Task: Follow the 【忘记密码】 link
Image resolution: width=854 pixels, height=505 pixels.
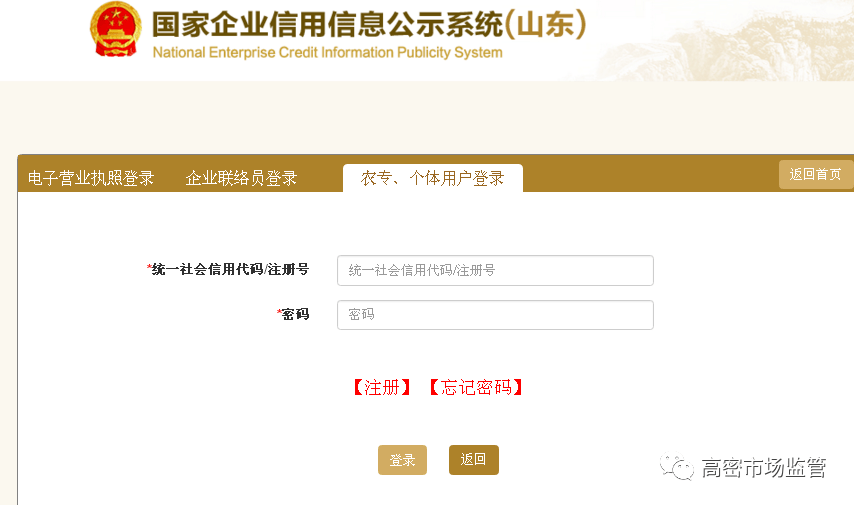Action: coord(476,388)
